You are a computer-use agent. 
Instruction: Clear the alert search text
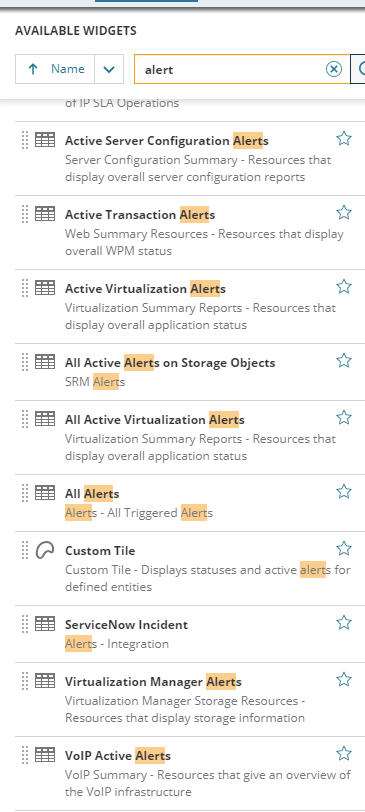(334, 69)
